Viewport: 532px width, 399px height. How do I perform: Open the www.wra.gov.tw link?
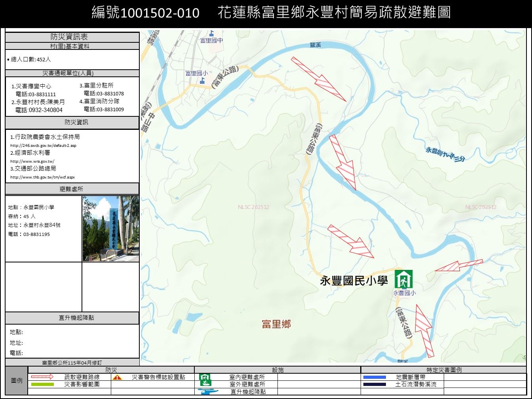point(32,161)
